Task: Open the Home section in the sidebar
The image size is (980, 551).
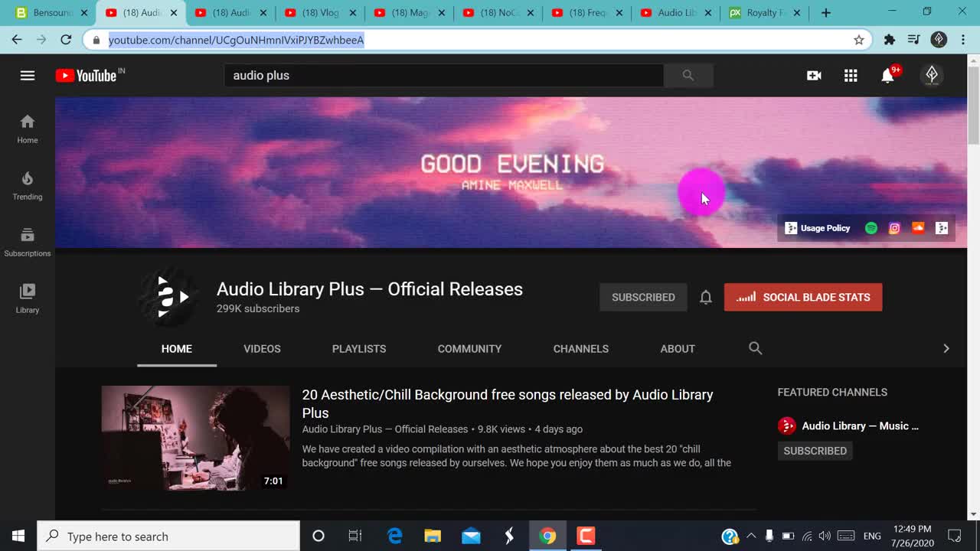Action: click(x=28, y=129)
